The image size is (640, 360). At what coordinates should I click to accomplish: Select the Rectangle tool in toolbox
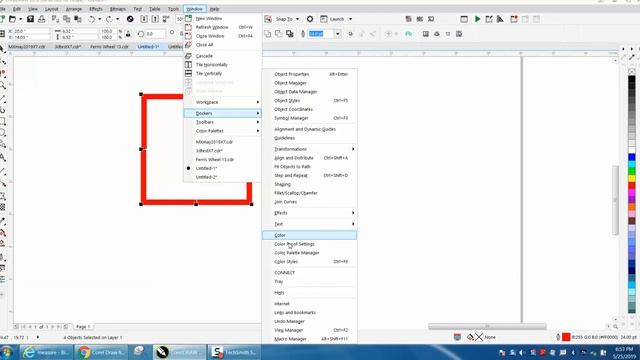point(3,121)
